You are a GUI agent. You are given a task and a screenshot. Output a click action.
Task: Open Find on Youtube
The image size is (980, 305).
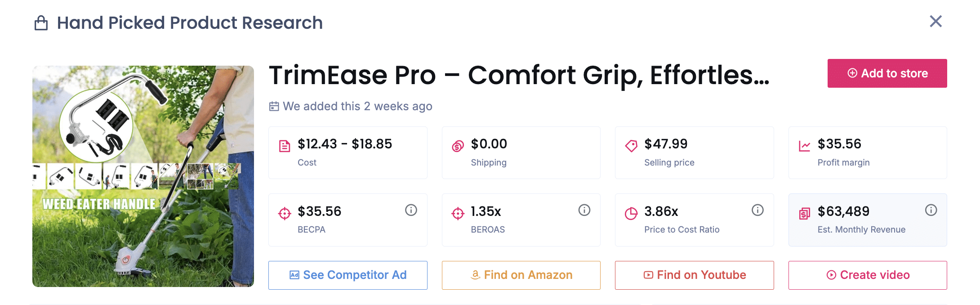(694, 275)
